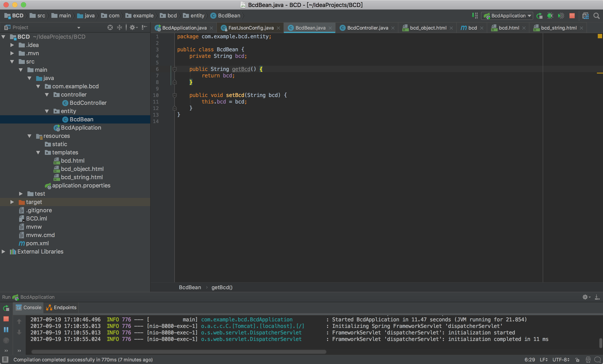
Task: Click the red Stop button in top toolbar
Action: 572,16
